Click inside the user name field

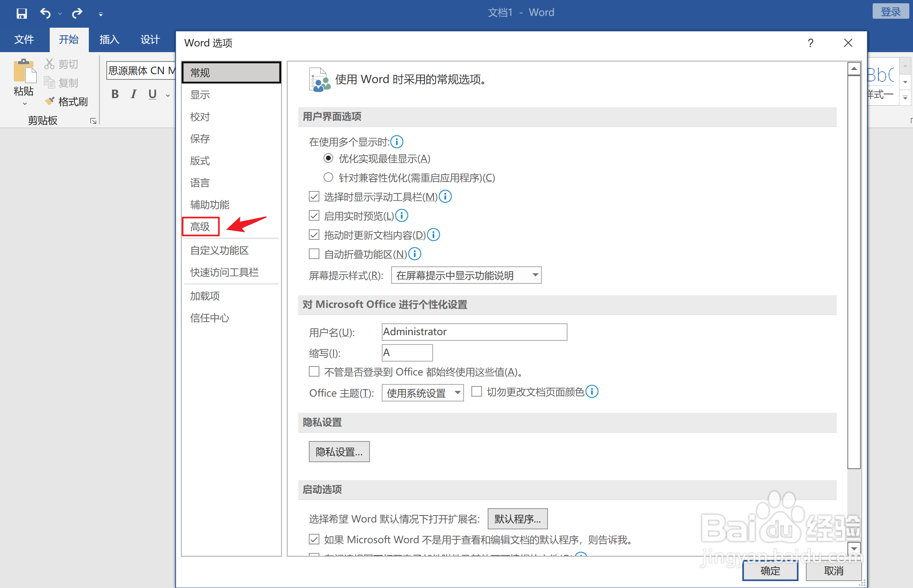[x=474, y=332]
